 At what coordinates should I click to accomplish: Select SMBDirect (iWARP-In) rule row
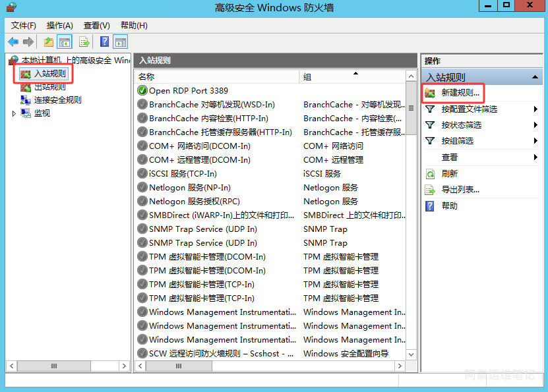(x=221, y=215)
